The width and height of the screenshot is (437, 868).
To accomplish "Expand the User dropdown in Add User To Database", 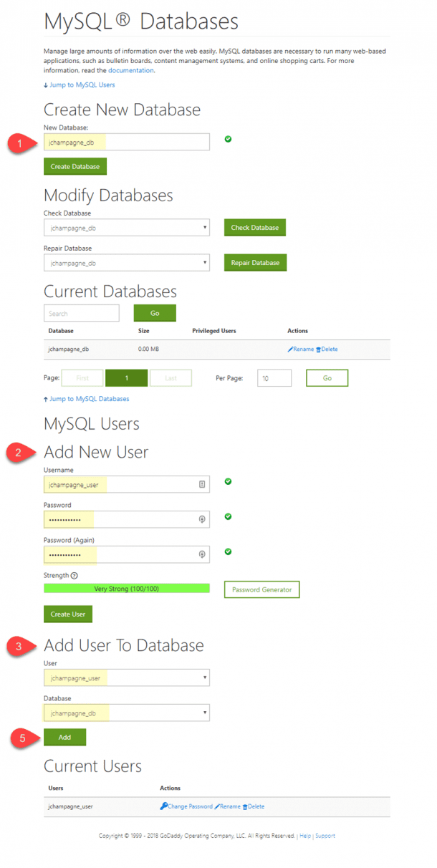I will (x=127, y=677).
